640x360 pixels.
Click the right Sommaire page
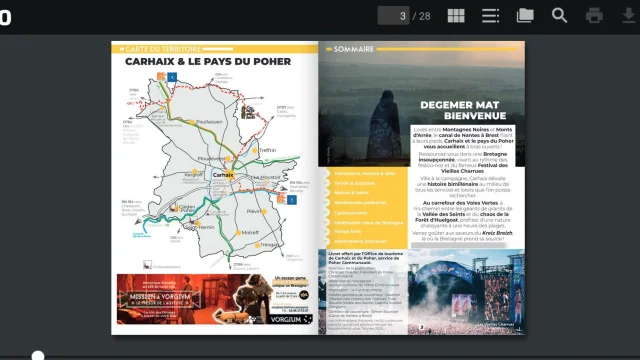[x=422, y=188]
